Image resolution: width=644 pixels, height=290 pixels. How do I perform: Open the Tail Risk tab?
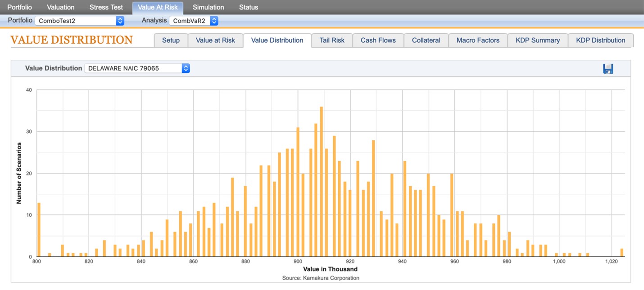click(332, 40)
